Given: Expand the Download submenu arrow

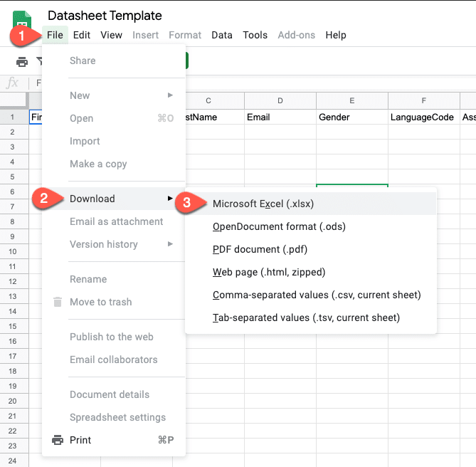Looking at the screenshot, I should [x=170, y=199].
